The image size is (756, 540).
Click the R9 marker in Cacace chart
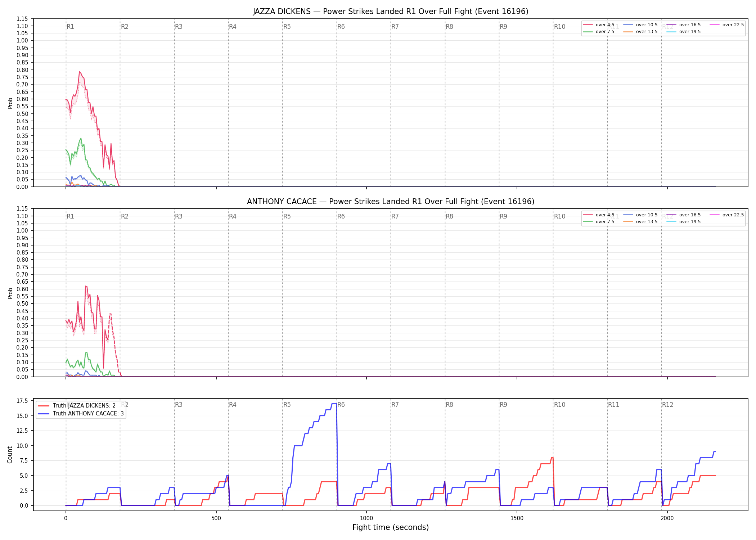tap(503, 216)
